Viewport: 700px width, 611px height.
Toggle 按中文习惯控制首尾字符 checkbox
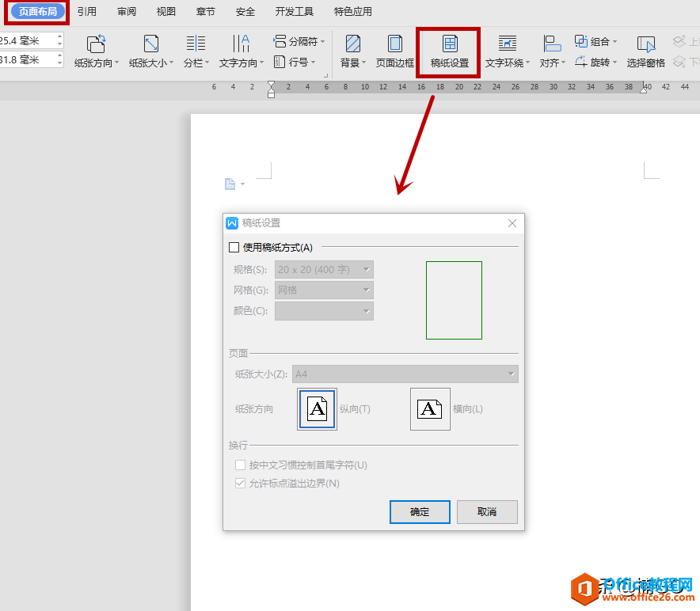240,465
